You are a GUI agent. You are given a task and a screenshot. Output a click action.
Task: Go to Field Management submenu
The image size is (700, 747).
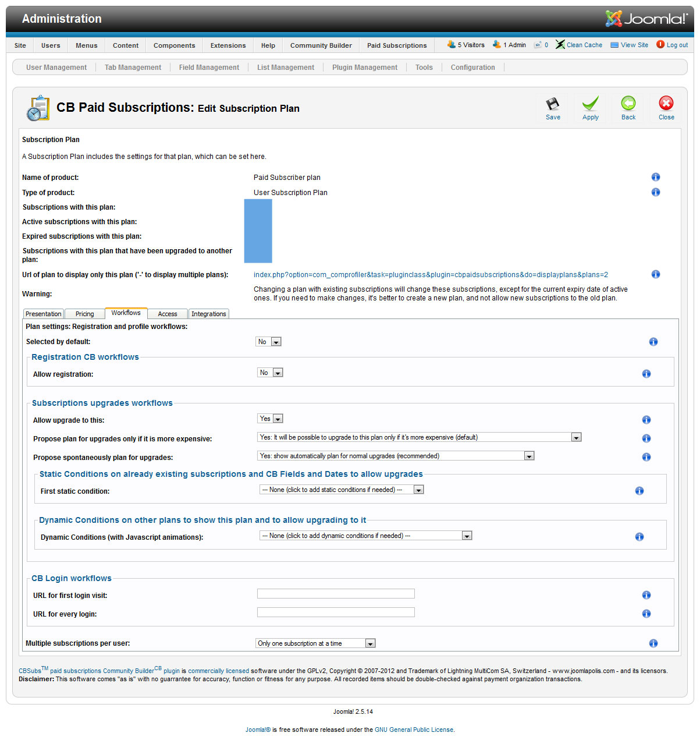point(209,68)
